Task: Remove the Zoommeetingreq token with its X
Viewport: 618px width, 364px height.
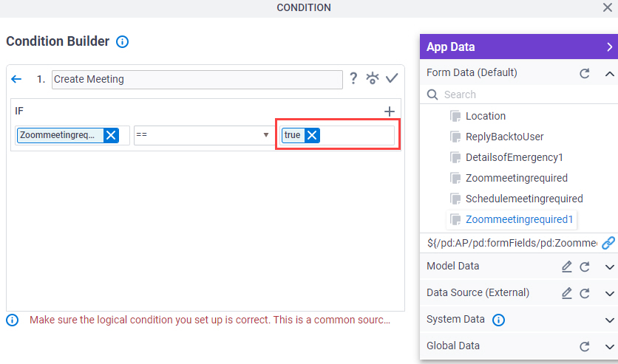Action: [x=111, y=135]
